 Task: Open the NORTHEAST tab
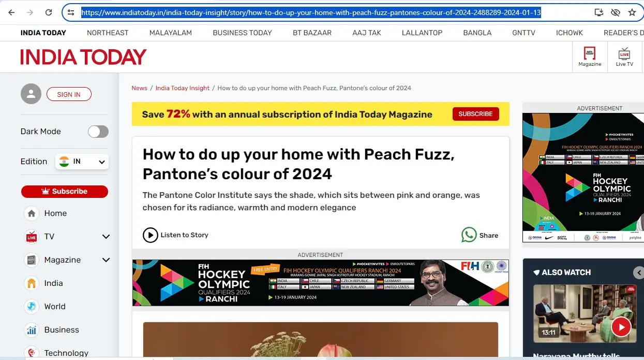coord(108,33)
